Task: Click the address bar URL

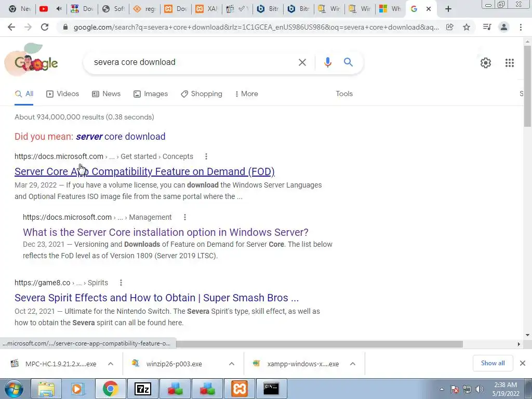Action: tap(256, 27)
